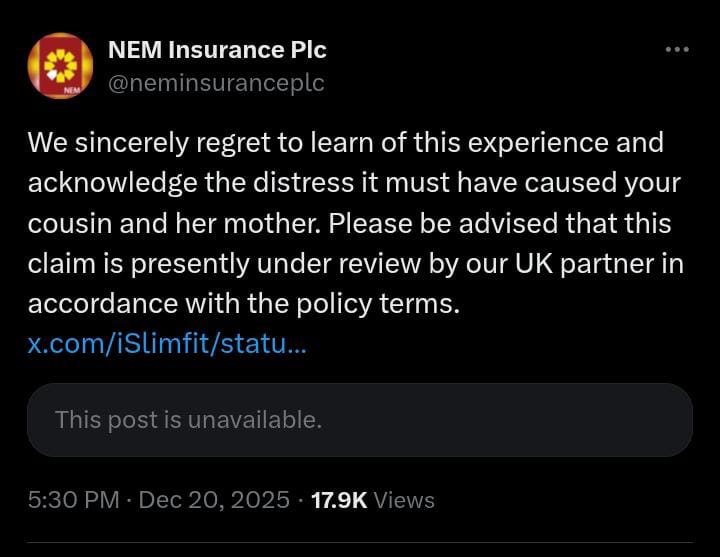Screen dimensions: 720x557
Task: Follow the x.com/iSlimfit/statu... link
Action: 168,345
